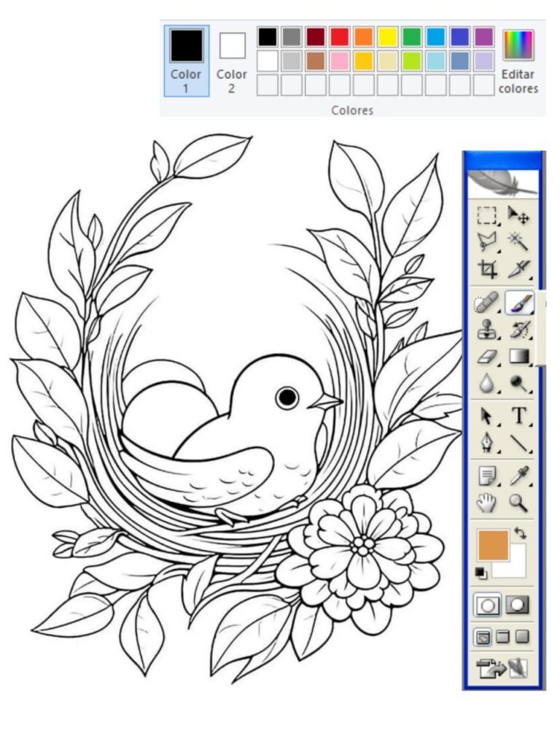
Task: Pick the blue-gray palette swatch
Action: pos(460,61)
